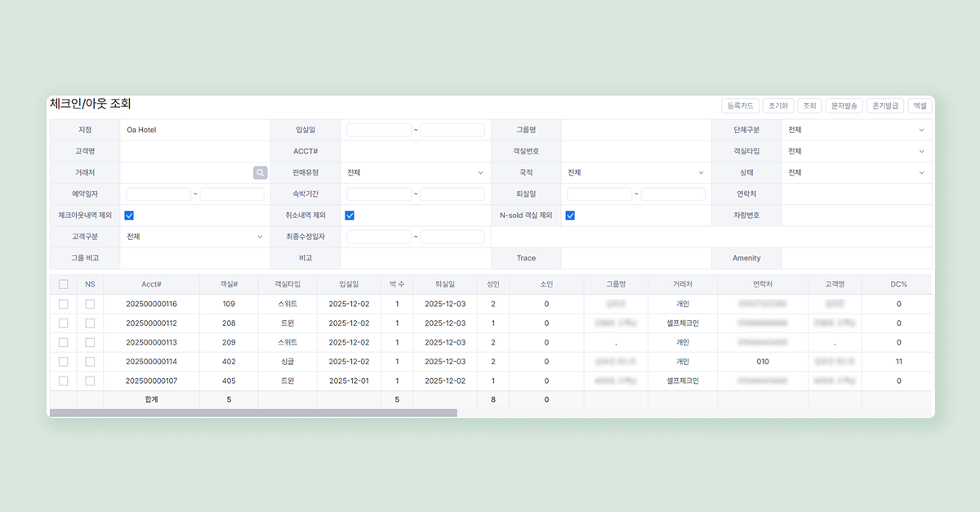Click the 그룹명 input field
This screenshot has width=980, height=512.
pos(635,130)
